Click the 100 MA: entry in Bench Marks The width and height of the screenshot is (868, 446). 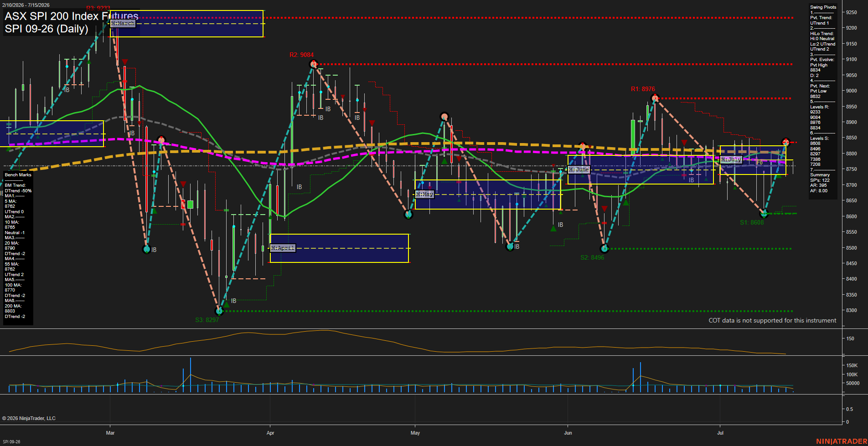[x=13, y=285]
